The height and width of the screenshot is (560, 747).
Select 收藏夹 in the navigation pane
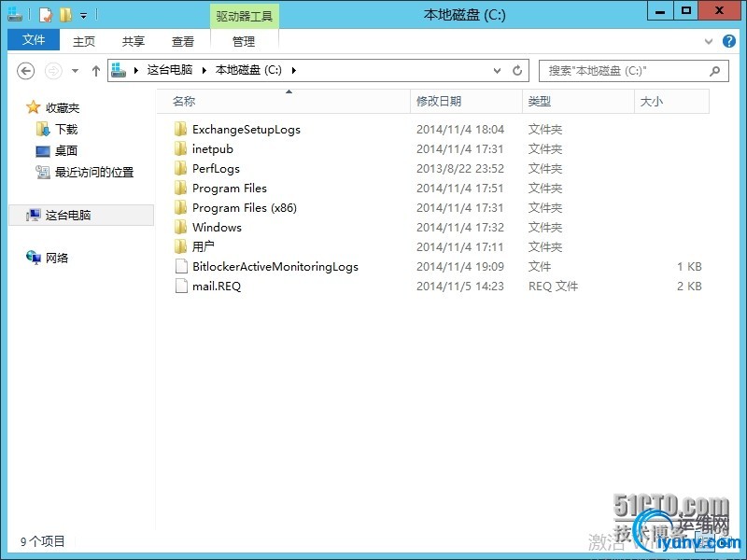(62, 108)
